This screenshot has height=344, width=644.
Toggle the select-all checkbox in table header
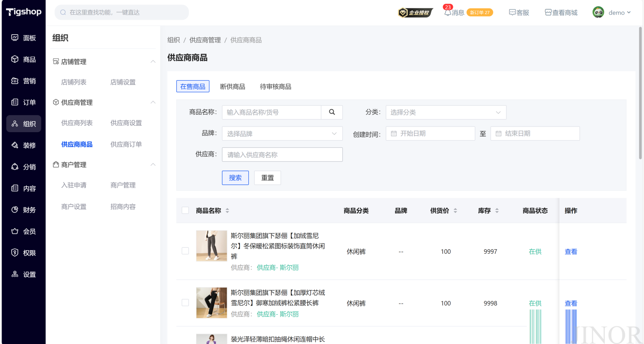click(186, 210)
